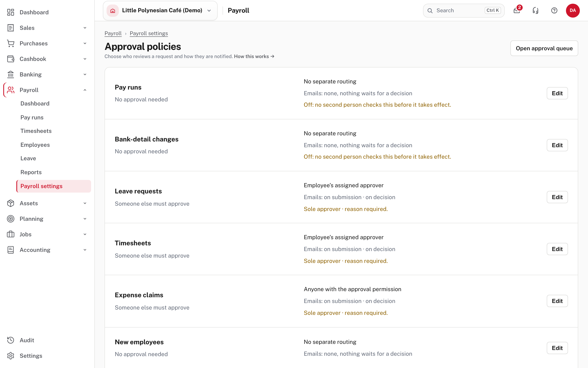Click the café home icon in company selector
This screenshot has width=588, height=368.
pyautogui.click(x=113, y=10)
